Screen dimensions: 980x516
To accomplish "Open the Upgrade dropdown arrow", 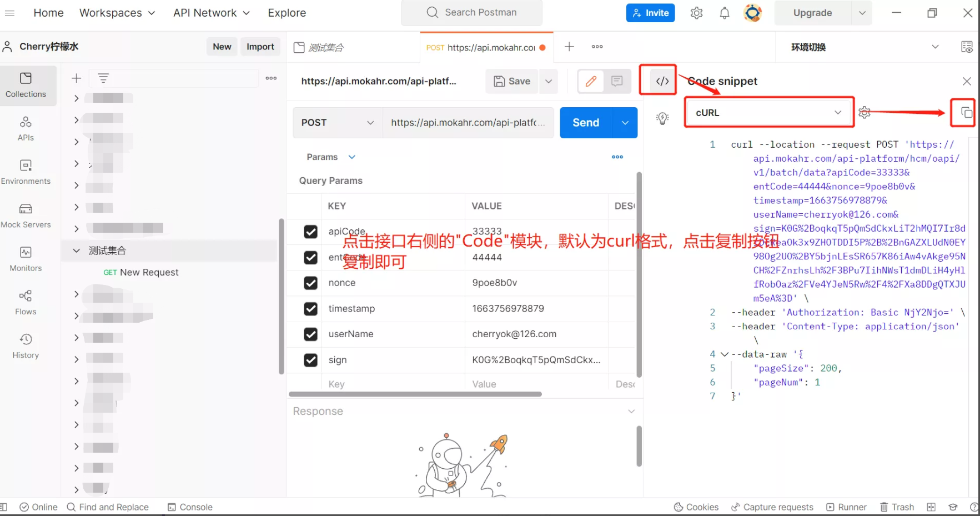I will [862, 13].
